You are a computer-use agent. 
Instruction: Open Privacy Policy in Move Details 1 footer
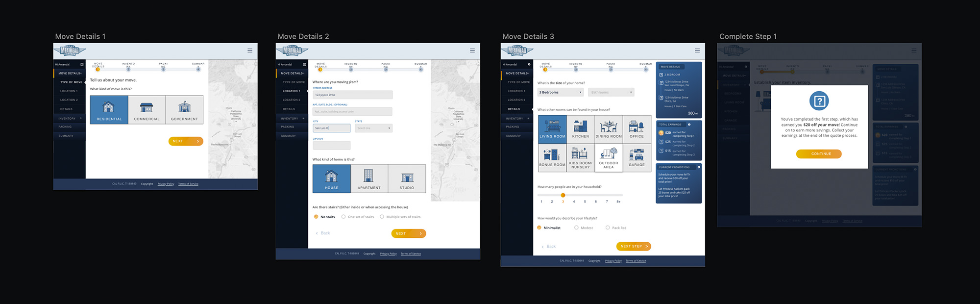[x=166, y=184]
